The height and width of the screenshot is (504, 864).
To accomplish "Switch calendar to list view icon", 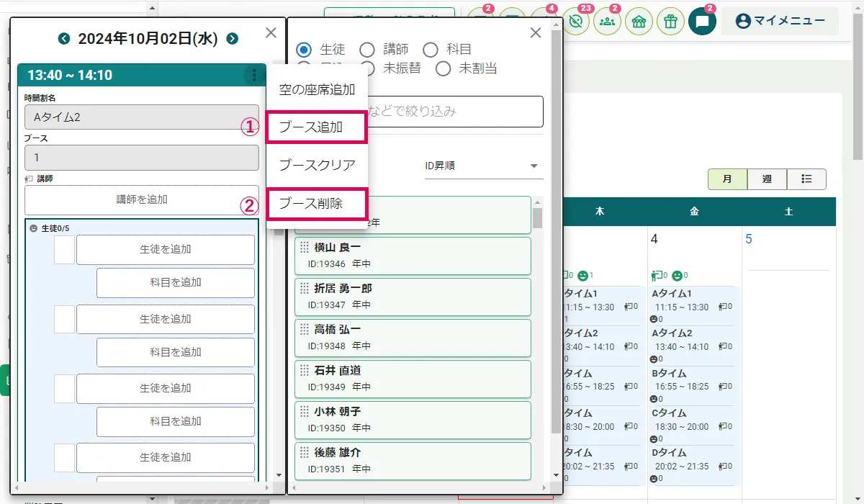I will (806, 179).
